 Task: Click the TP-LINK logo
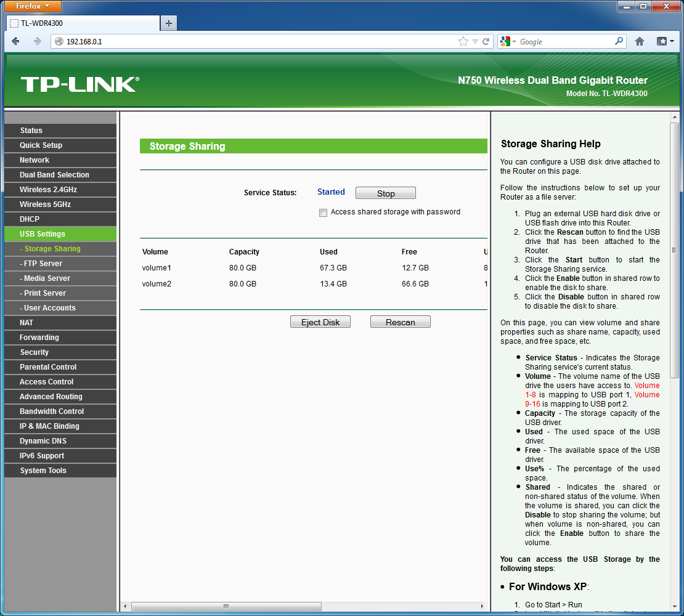pos(80,84)
